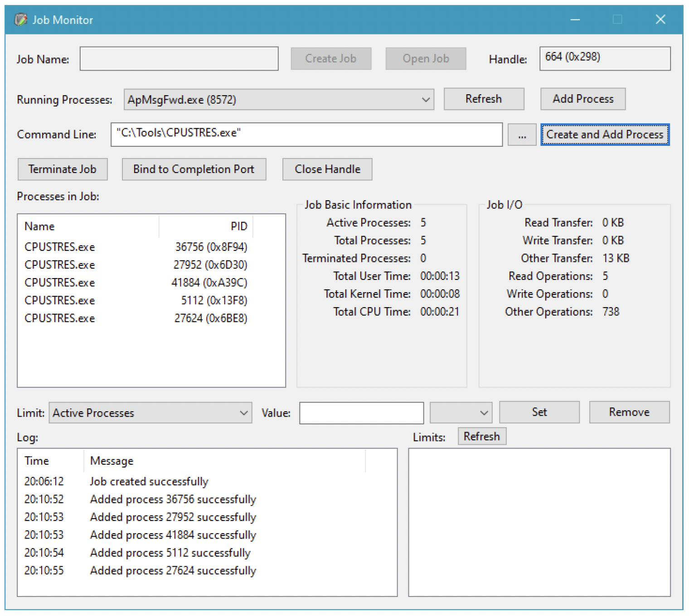689x616 pixels.
Task: Select CPUSTRES.exe process with PID 36756
Action: pyautogui.click(x=60, y=247)
